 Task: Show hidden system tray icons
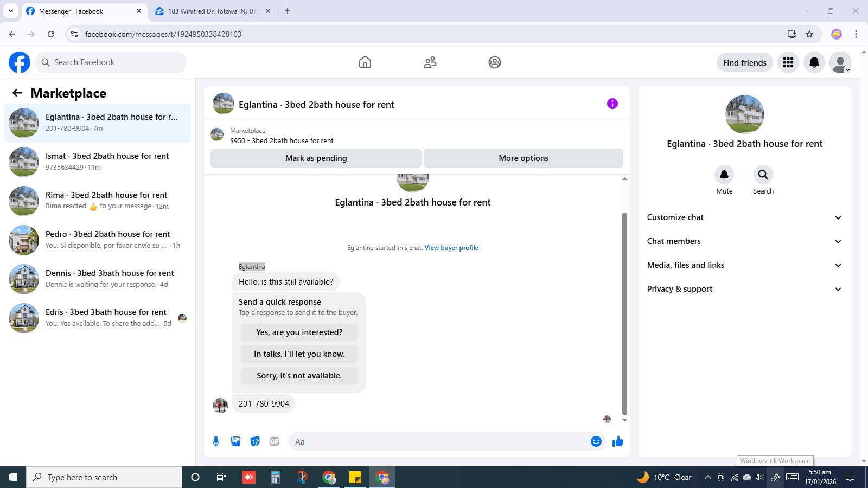pos(707,477)
